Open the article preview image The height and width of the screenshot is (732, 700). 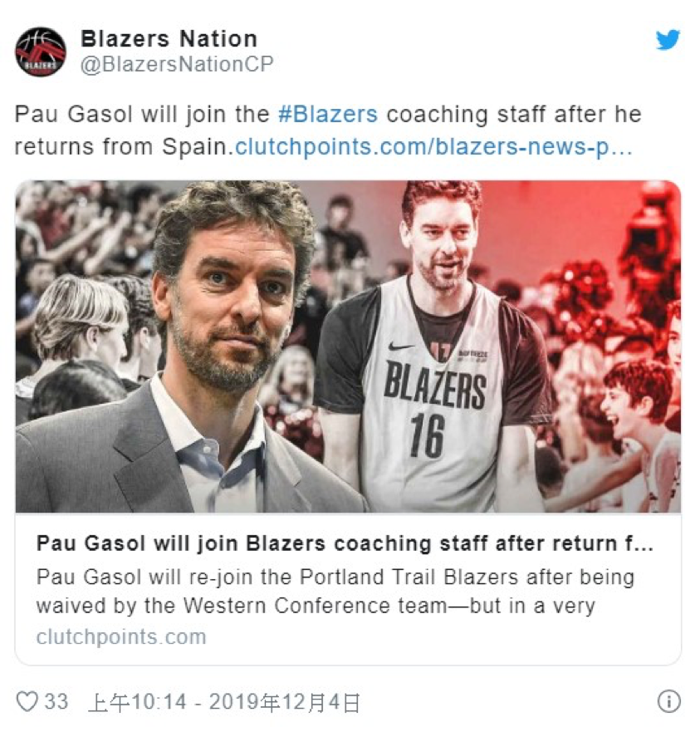tap(348, 346)
